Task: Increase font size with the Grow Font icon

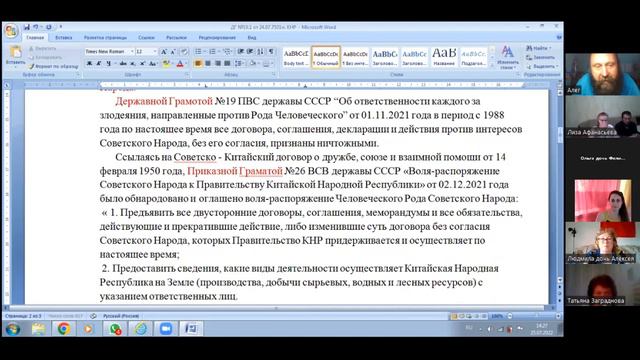Action: tap(164, 51)
